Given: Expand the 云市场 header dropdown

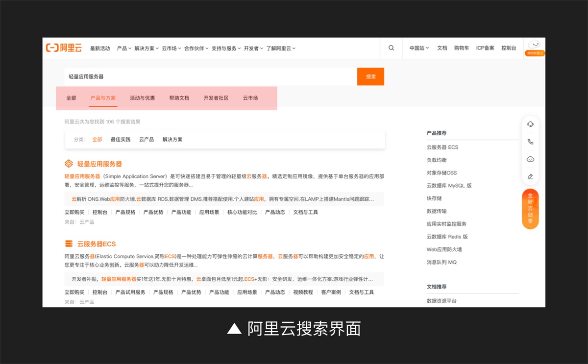Looking at the screenshot, I should pyautogui.click(x=171, y=49).
